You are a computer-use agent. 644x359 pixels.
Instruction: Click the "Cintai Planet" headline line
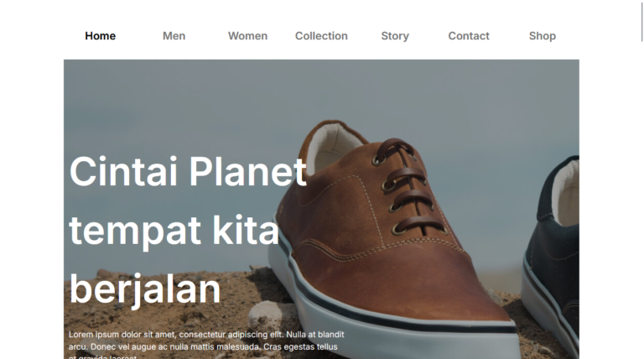point(188,172)
